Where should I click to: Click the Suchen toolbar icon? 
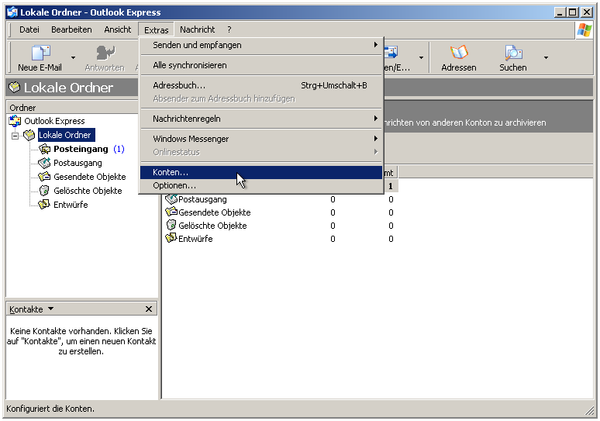pyautogui.click(x=513, y=52)
